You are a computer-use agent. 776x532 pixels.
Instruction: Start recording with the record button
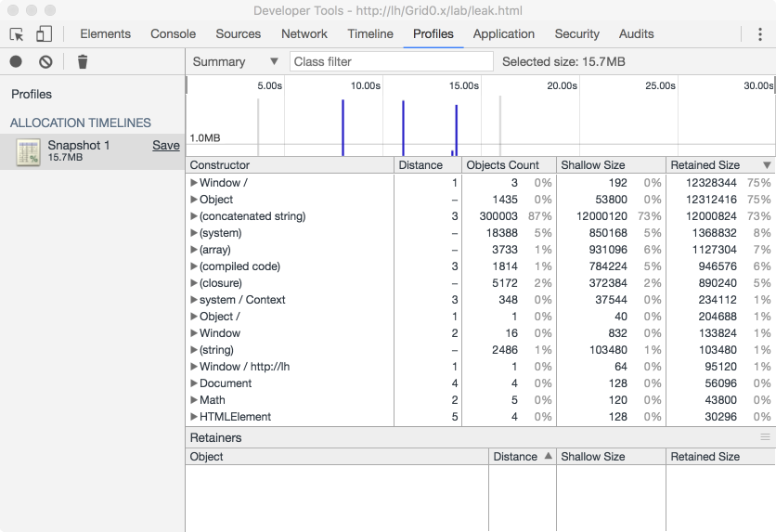(17, 62)
